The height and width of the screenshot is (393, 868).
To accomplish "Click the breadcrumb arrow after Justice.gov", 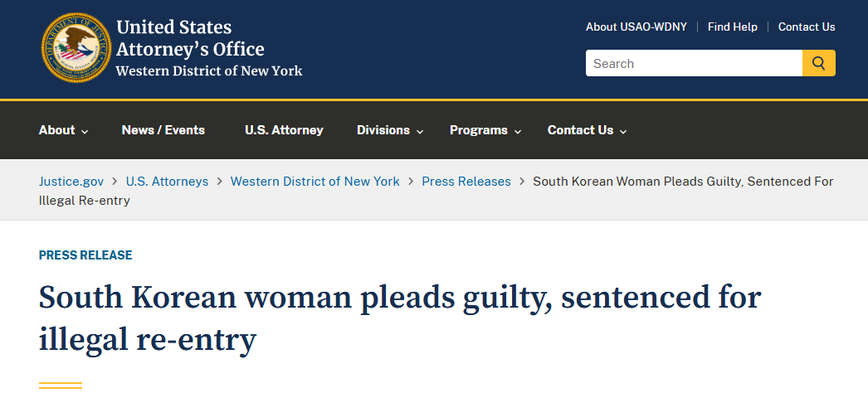I will pos(115,182).
